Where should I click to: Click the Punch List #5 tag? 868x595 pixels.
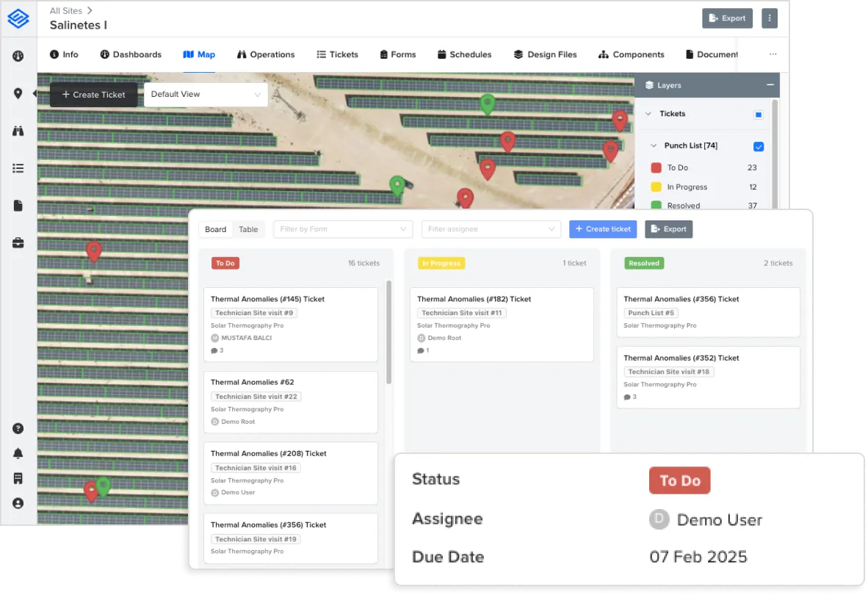(651, 313)
